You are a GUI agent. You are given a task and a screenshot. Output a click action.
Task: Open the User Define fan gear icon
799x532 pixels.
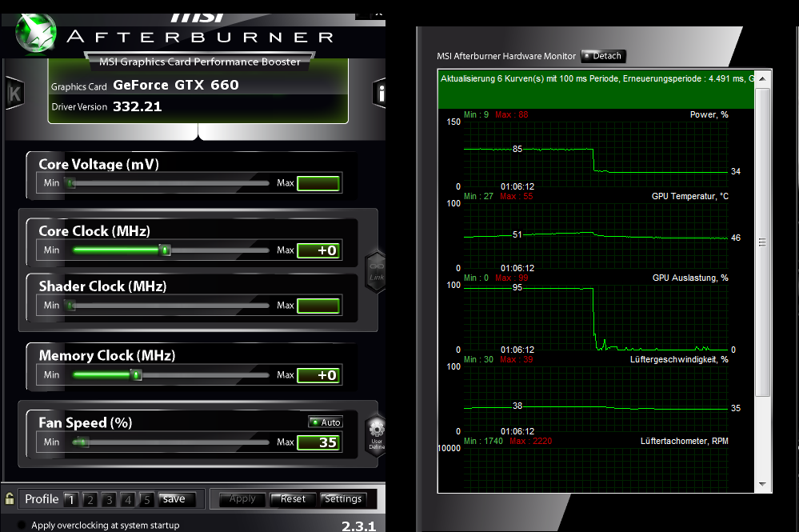tap(377, 434)
